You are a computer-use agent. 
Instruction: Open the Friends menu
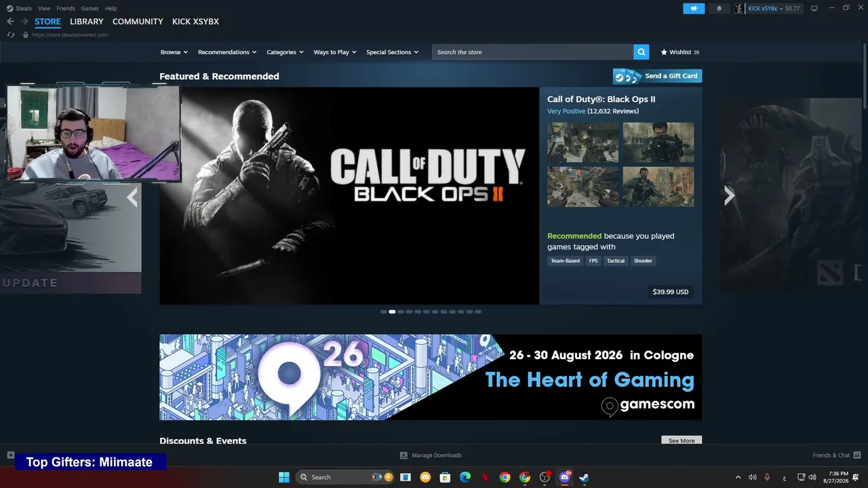pos(66,8)
